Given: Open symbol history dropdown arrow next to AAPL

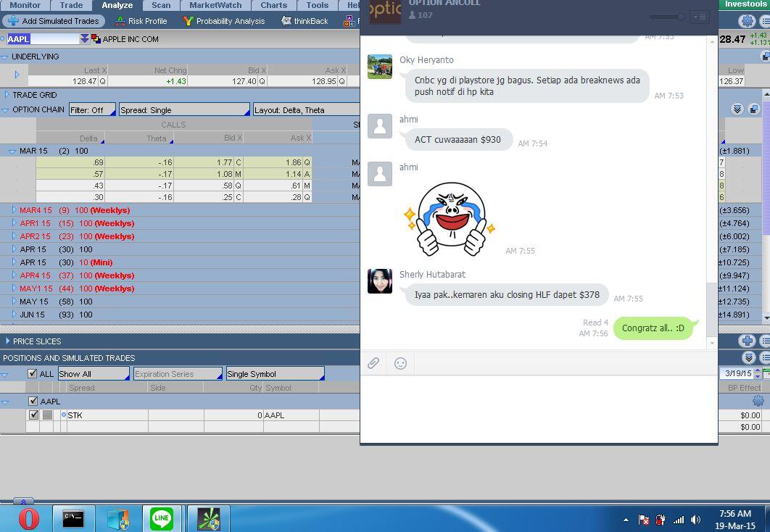Looking at the screenshot, I should pos(84,38).
